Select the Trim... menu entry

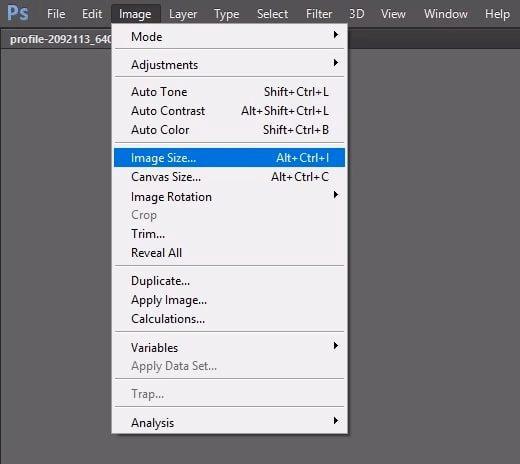point(229,234)
